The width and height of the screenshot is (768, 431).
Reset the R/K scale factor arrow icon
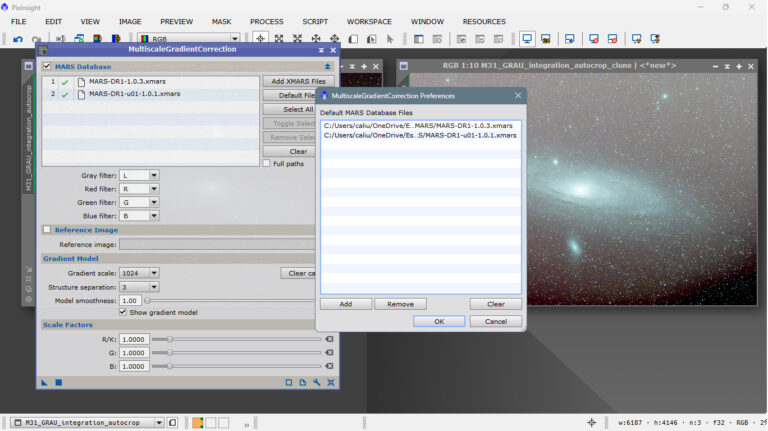tap(329, 339)
